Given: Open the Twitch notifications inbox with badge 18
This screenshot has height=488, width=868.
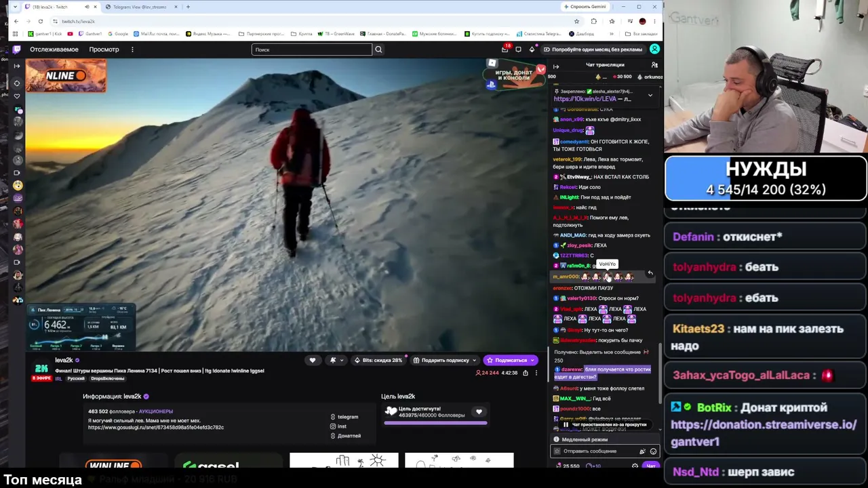Looking at the screenshot, I should coord(505,49).
